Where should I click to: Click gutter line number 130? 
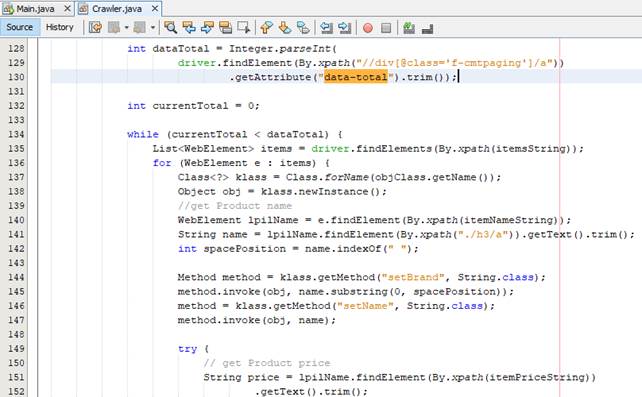point(16,77)
